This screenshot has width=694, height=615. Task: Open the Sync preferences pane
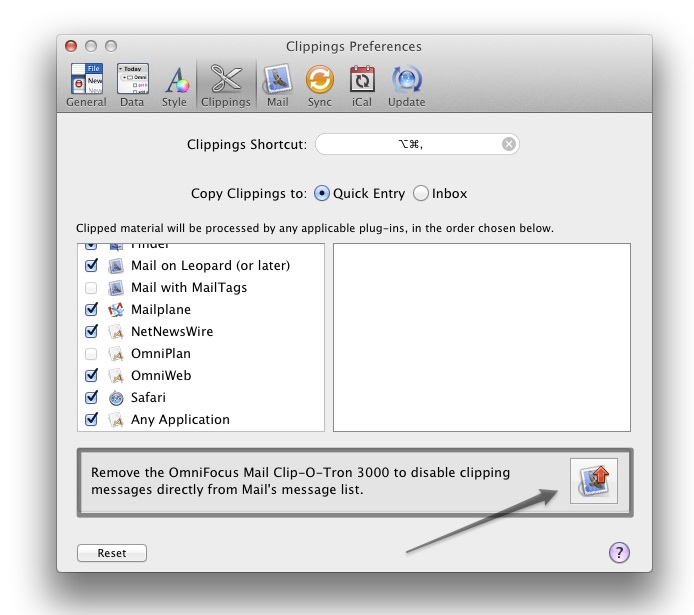(319, 85)
